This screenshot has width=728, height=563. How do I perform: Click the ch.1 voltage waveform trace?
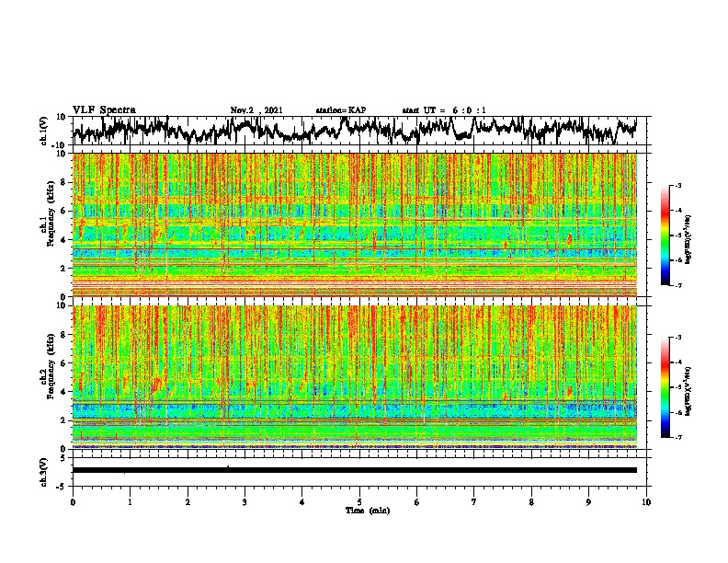point(354,131)
